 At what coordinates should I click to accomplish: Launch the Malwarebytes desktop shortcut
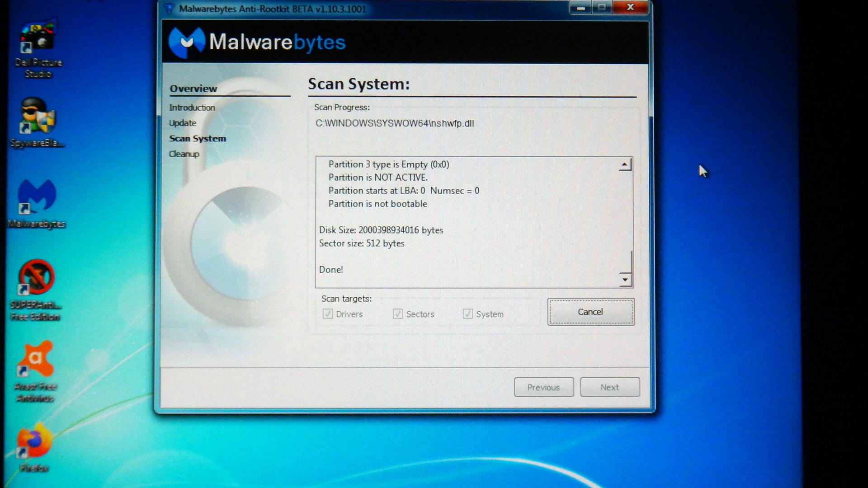(37, 204)
